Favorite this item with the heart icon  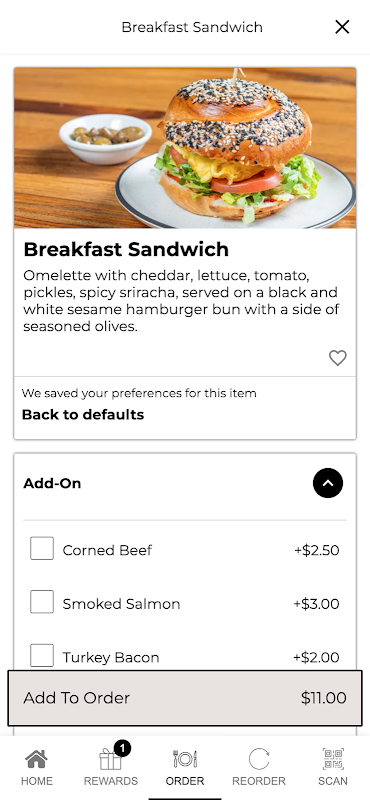point(337,358)
